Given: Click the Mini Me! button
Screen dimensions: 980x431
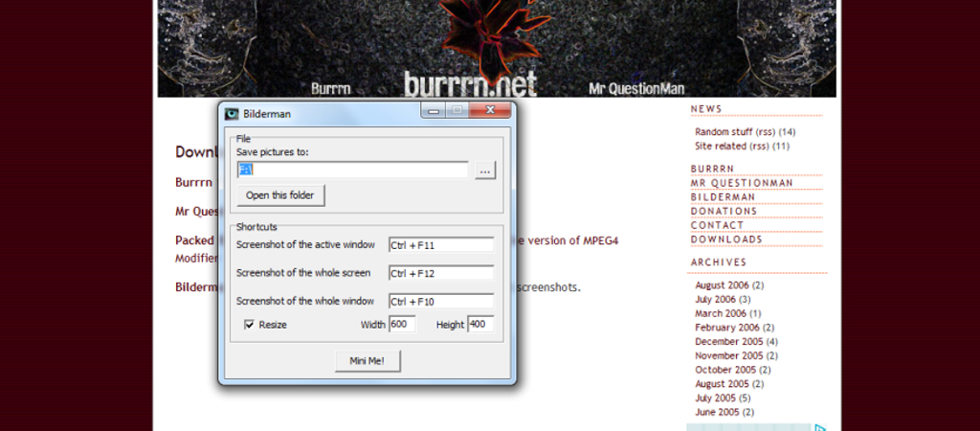Looking at the screenshot, I should (367, 361).
